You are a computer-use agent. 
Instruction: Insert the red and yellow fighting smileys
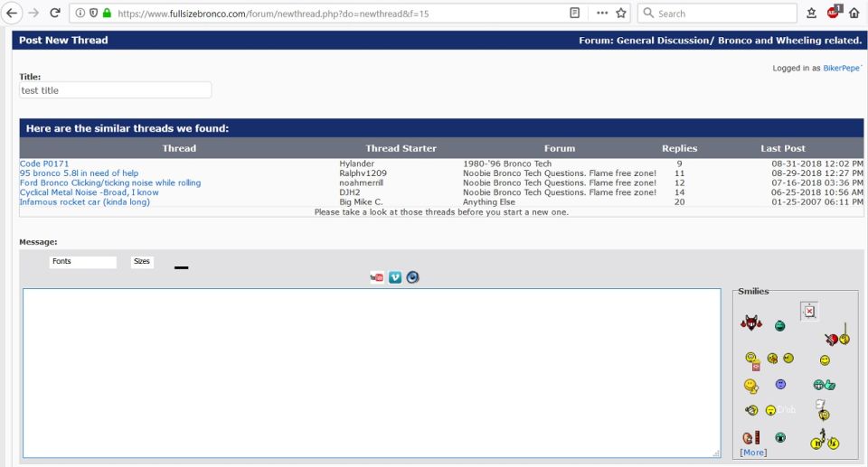click(837, 335)
